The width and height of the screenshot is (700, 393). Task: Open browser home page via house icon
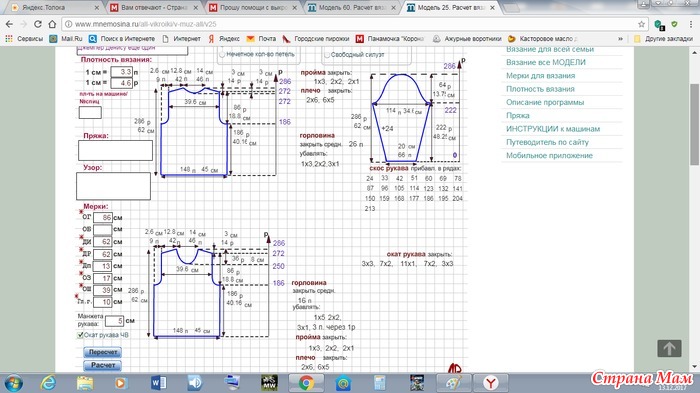coord(52,24)
